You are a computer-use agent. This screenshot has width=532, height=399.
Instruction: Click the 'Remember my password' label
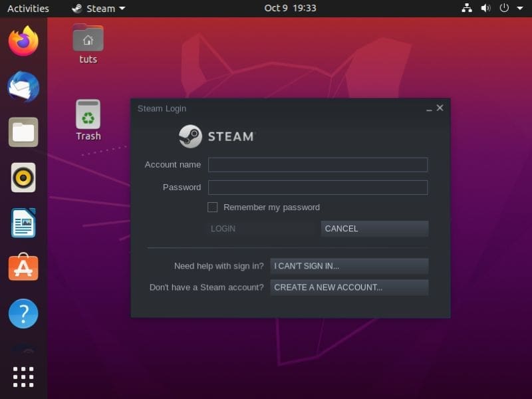[271, 207]
